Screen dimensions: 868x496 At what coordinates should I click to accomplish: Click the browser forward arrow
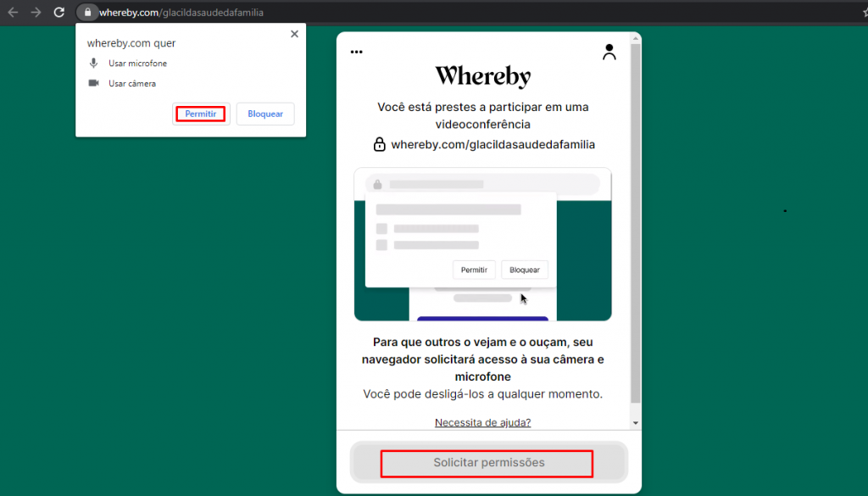coord(36,12)
